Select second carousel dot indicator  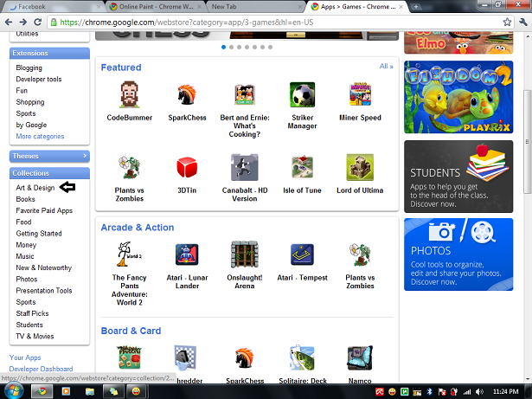231,48
